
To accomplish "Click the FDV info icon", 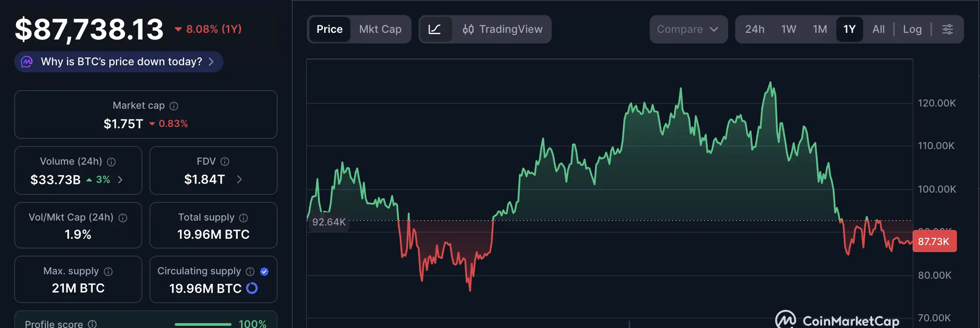I will pyautogui.click(x=224, y=162).
